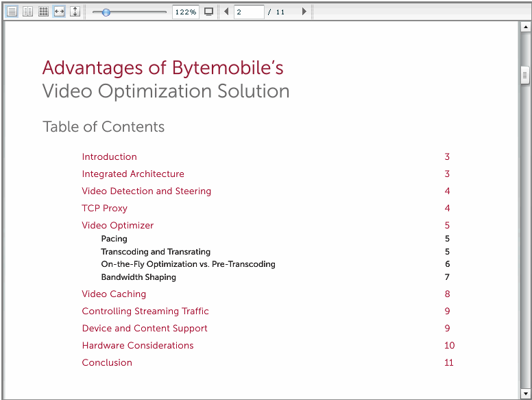Switch to two-page view mode
Viewport: 532px width, 400px height.
(x=28, y=12)
